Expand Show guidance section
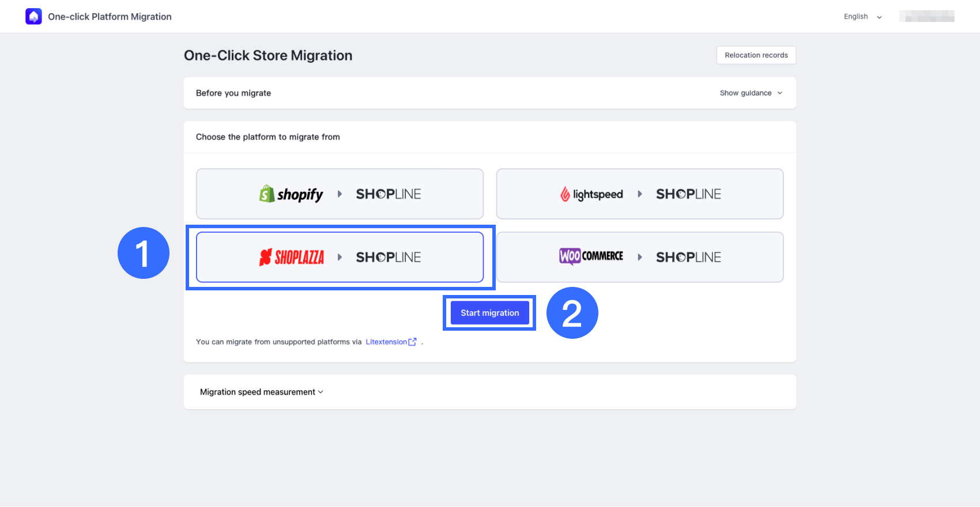The width and height of the screenshot is (980, 507). [751, 93]
